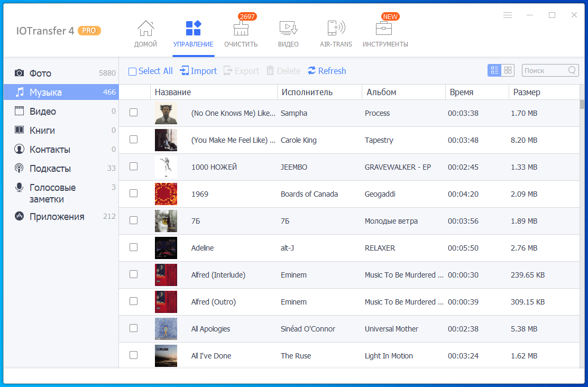Click the book icon for Книги

tap(19, 130)
